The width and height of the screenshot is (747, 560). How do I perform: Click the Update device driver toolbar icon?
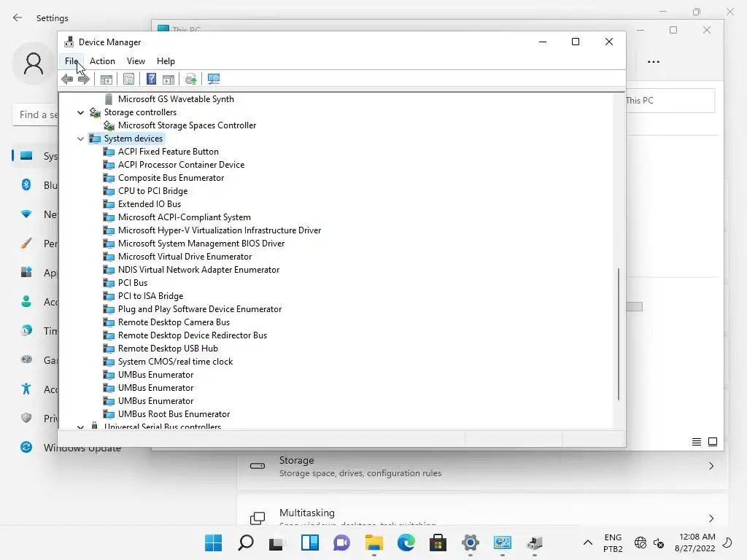coord(190,79)
